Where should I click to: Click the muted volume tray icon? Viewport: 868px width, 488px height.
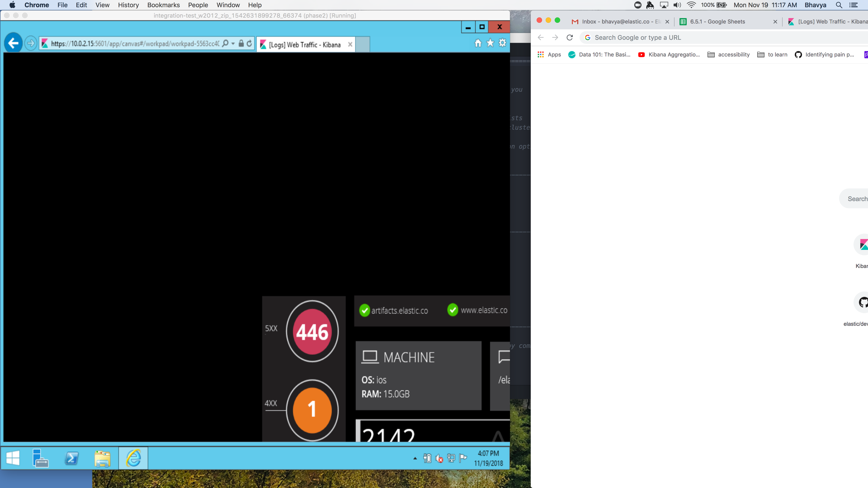click(439, 458)
